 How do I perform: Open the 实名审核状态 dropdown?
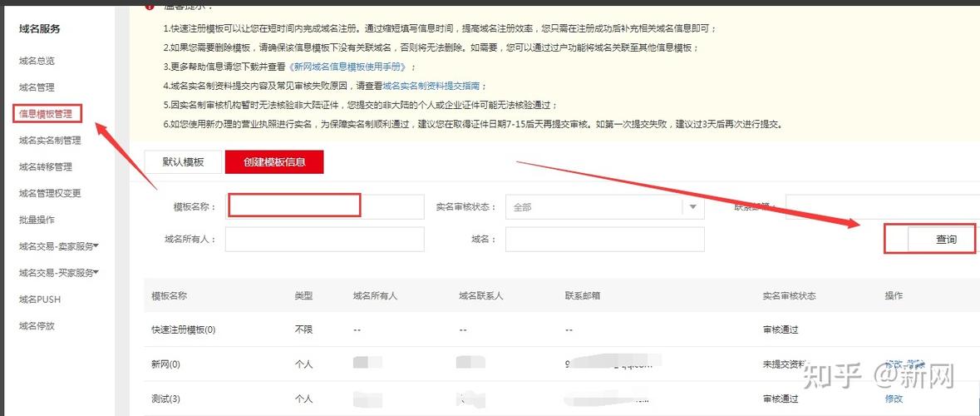(x=605, y=207)
